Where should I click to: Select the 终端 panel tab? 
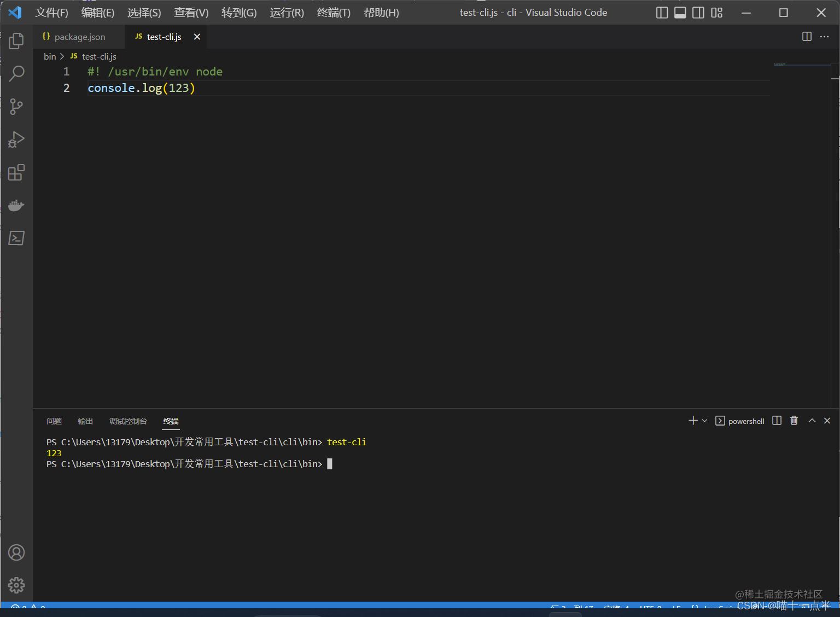coord(171,421)
